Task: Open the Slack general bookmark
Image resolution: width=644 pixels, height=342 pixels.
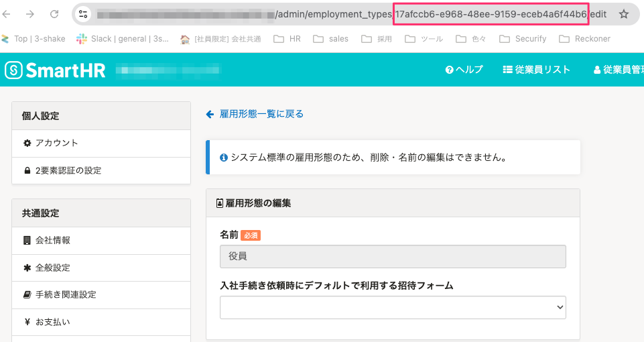Action: [123, 39]
